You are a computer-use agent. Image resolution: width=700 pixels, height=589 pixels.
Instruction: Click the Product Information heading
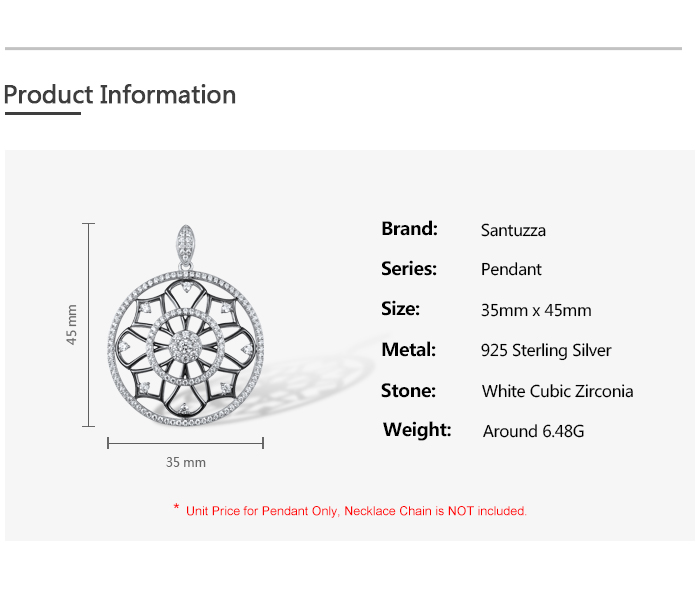[120, 95]
